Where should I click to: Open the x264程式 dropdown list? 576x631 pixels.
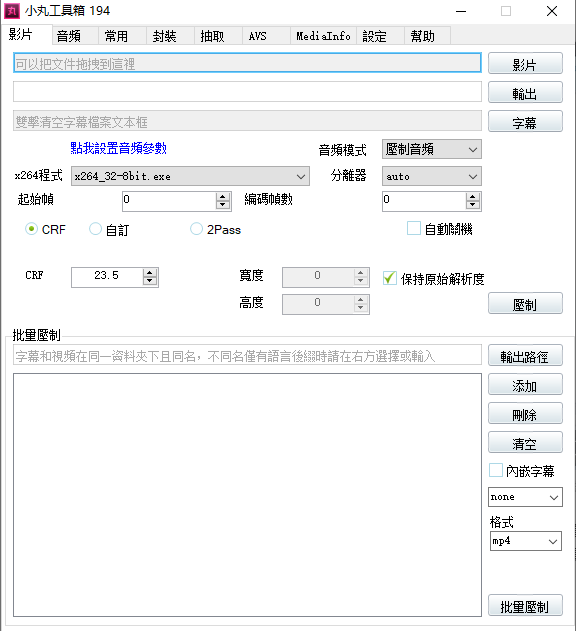(190, 176)
